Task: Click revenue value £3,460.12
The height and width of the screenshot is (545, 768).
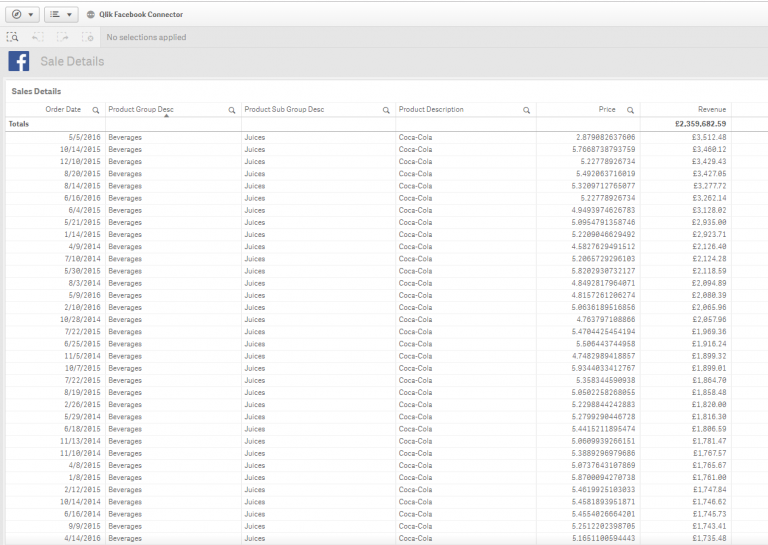Action: click(x=709, y=149)
